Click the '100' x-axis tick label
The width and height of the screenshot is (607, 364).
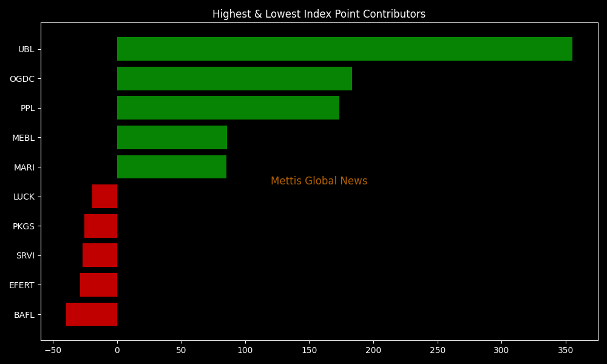245,351
